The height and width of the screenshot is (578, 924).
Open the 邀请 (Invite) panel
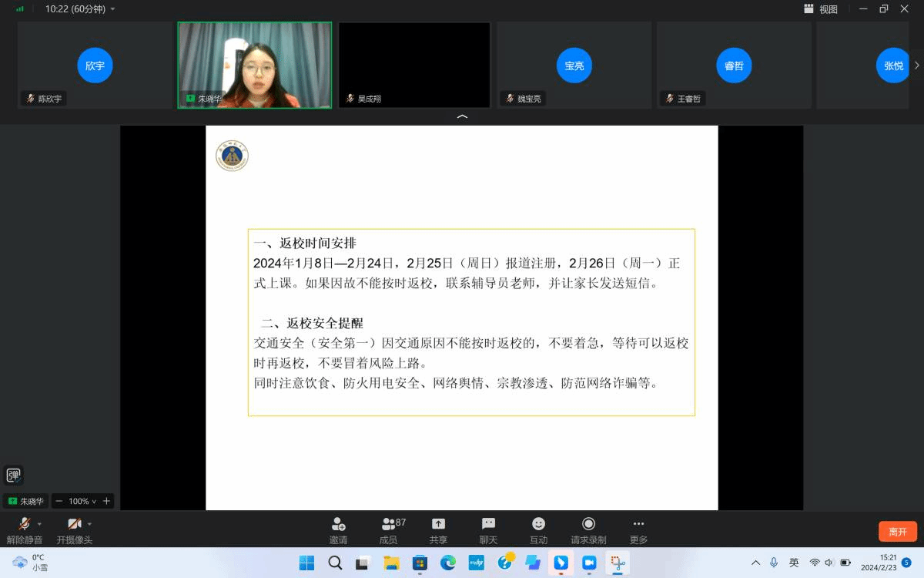(x=338, y=530)
